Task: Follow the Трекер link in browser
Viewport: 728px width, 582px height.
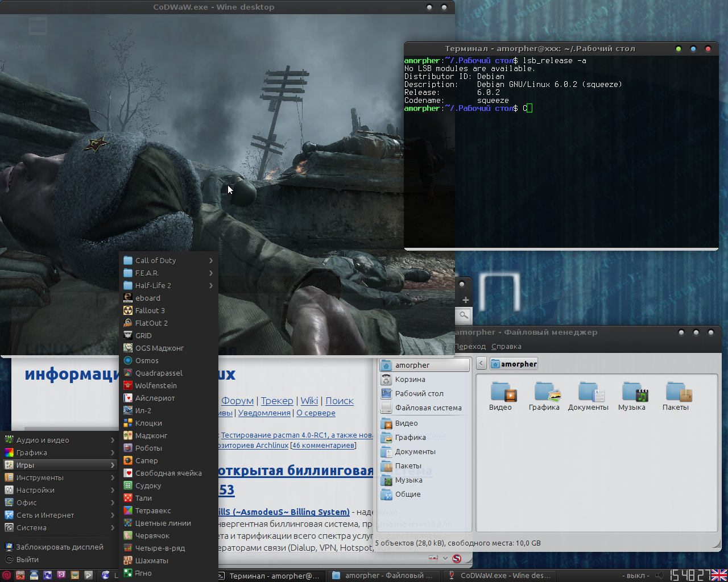Action: click(x=277, y=401)
